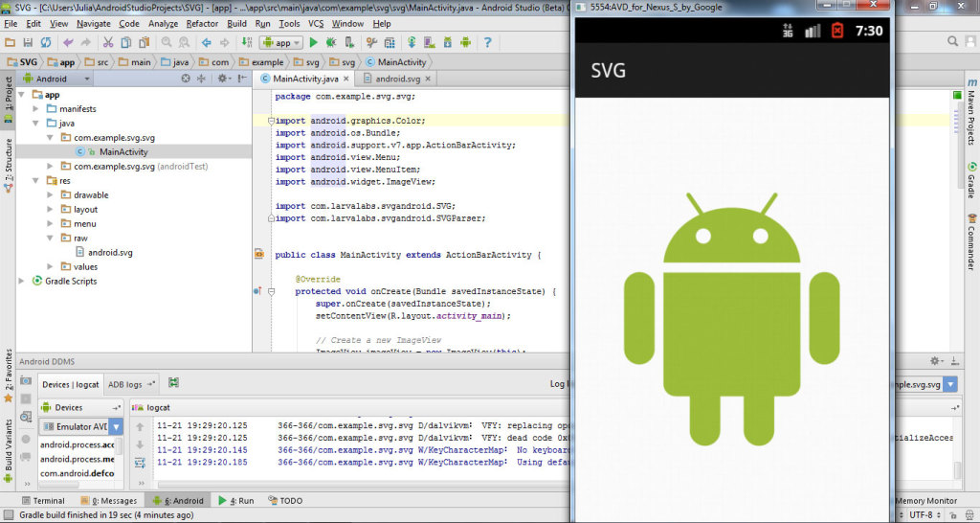This screenshot has width=980, height=523.
Task: Click the Open folder toolbar icon
Action: 10,42
